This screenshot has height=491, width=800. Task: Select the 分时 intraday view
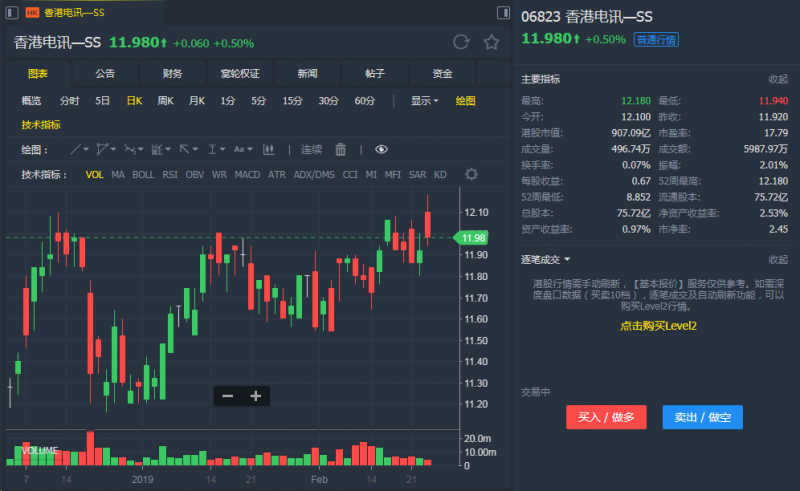click(69, 101)
